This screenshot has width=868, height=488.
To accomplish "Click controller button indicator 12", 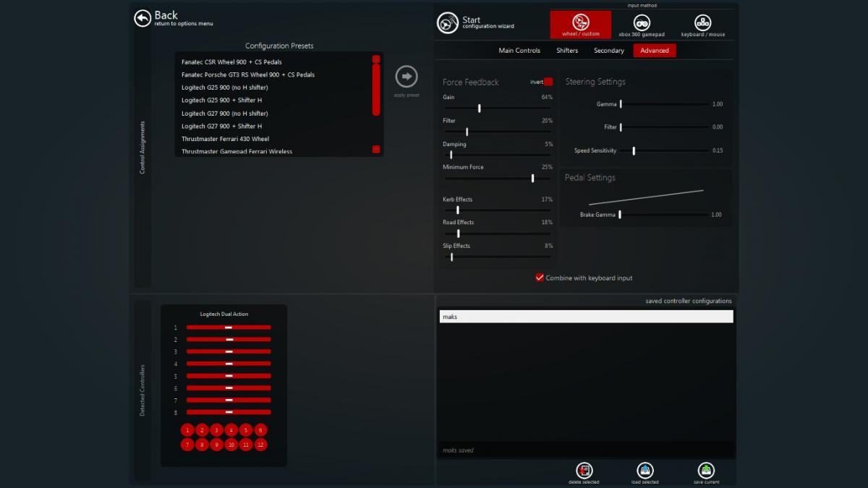I will (x=260, y=445).
